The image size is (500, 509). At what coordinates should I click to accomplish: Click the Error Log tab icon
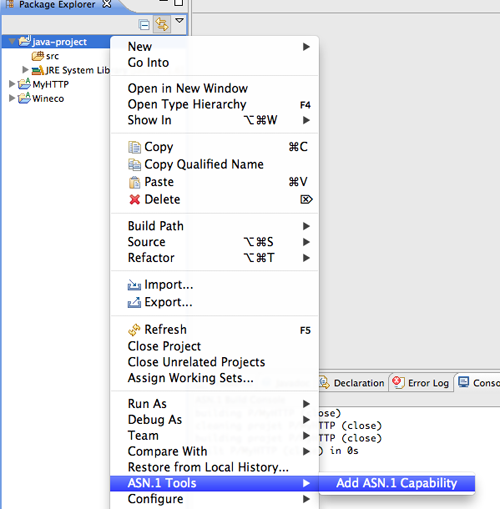(x=398, y=382)
